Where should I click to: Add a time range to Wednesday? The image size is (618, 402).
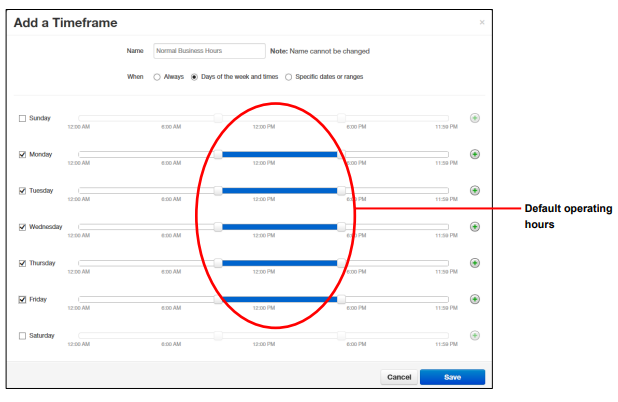pos(474,226)
